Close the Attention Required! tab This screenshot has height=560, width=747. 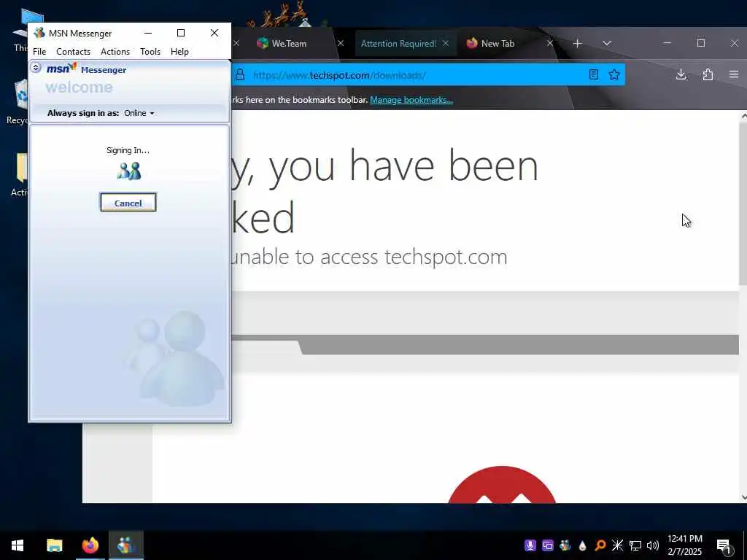[x=446, y=43]
